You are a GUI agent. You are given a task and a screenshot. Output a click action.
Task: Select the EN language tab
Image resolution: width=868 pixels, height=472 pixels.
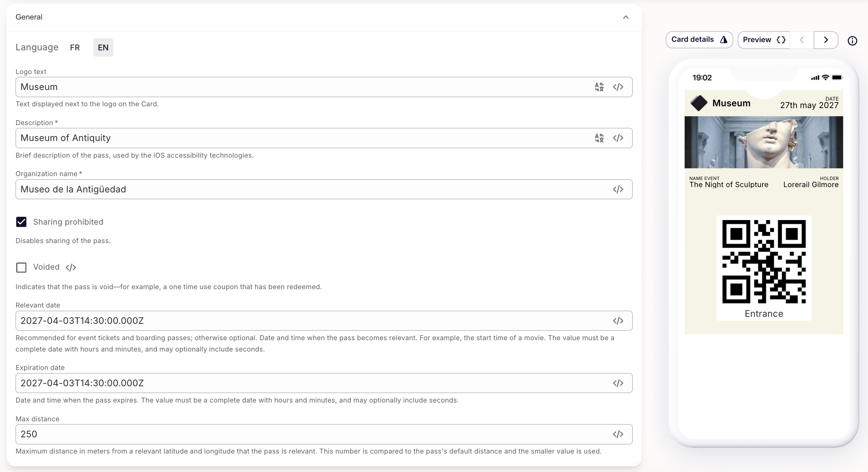coord(103,47)
